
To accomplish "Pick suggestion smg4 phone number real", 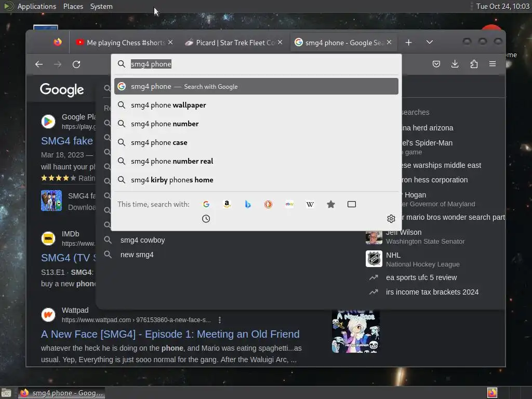I will point(256,161).
